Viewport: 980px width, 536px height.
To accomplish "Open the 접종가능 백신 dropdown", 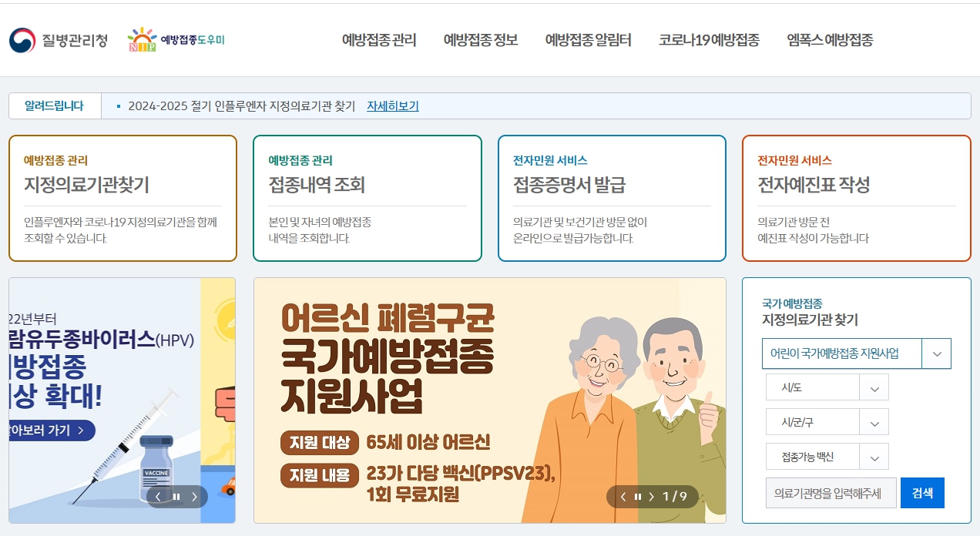I will coord(827,456).
